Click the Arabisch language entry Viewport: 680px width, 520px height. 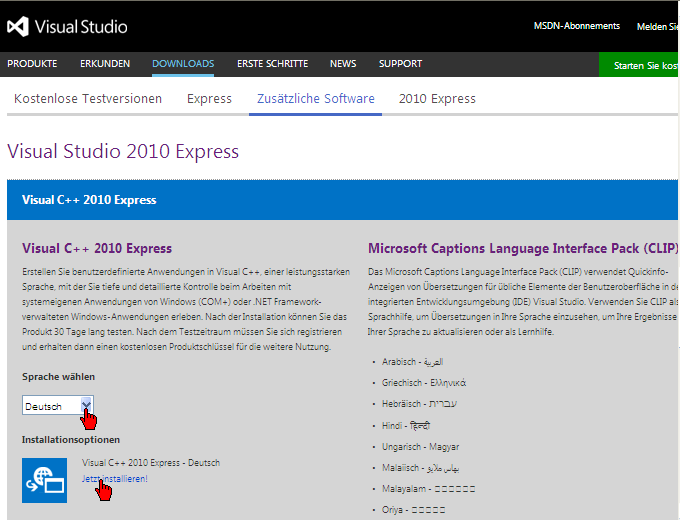point(412,362)
